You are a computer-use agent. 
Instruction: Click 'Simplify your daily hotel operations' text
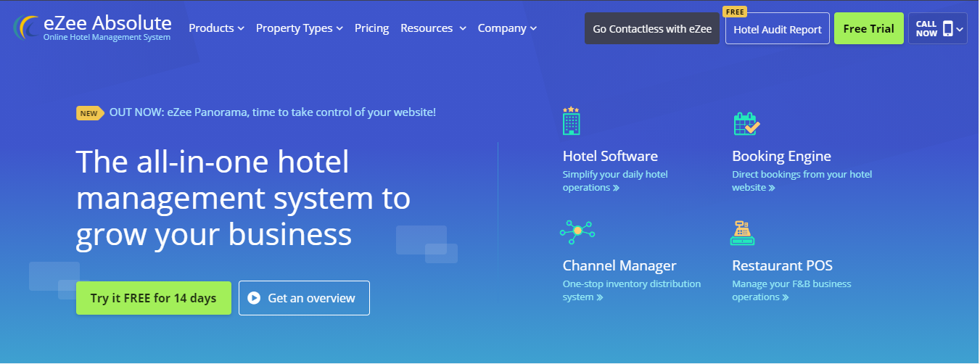click(615, 181)
